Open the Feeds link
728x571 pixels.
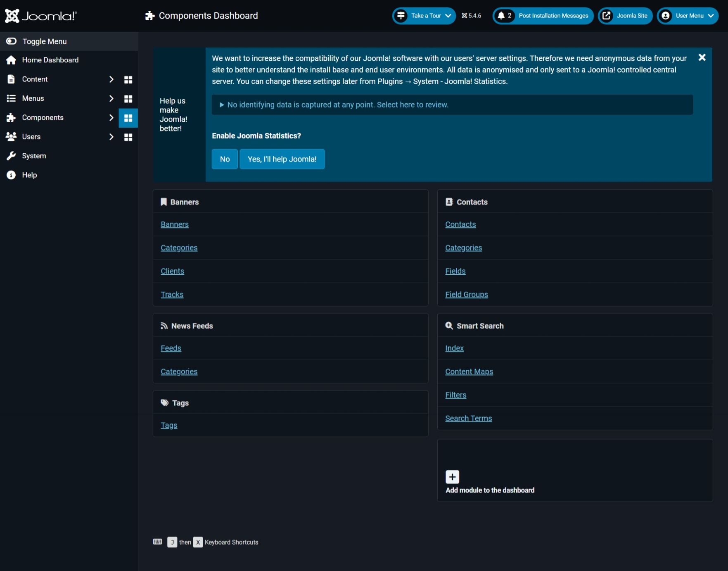point(171,348)
